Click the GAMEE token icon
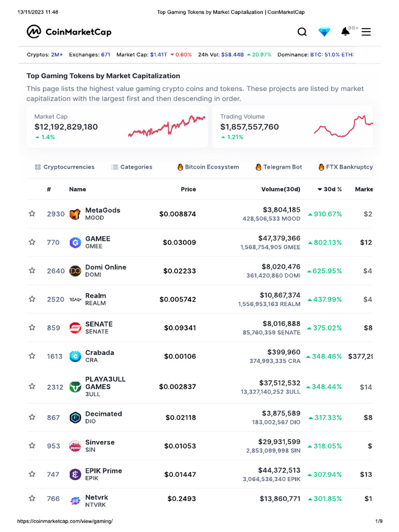This screenshot has width=399, height=532. 75,243
